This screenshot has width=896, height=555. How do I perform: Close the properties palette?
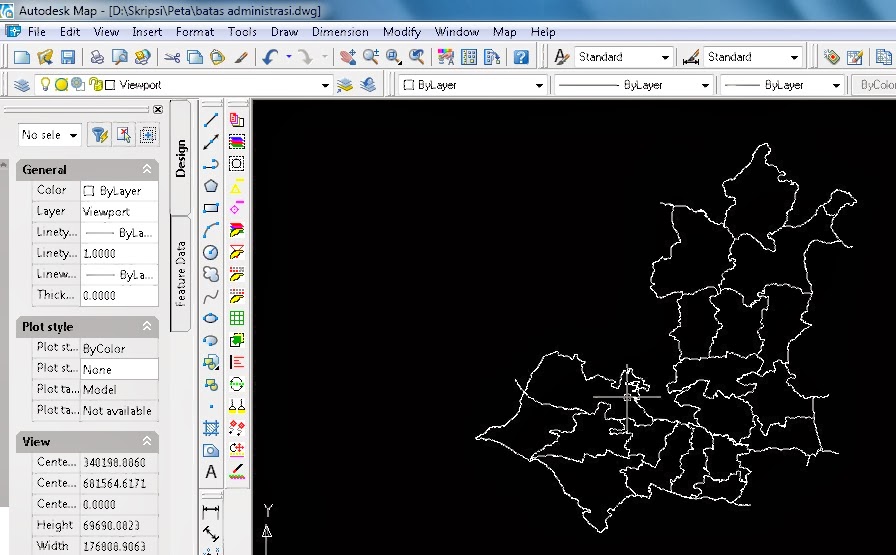[x=158, y=109]
